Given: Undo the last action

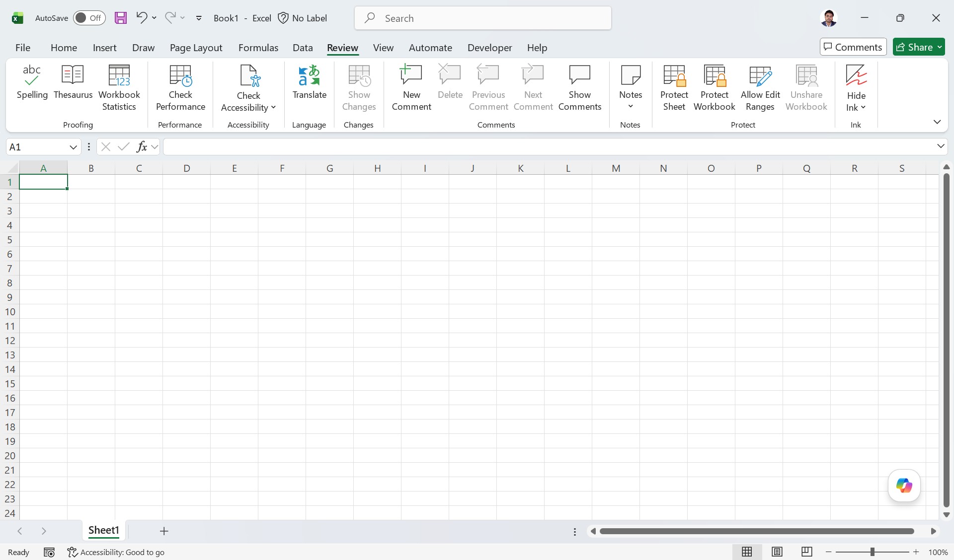Looking at the screenshot, I should (142, 18).
